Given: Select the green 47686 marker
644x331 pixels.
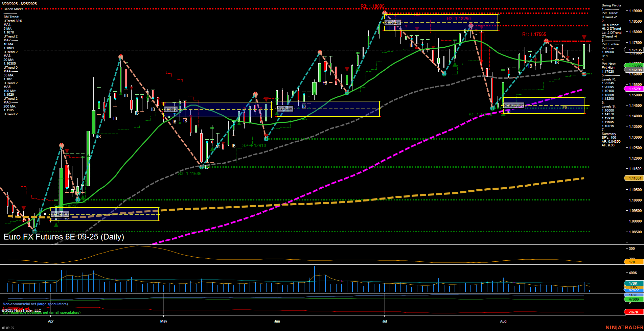Looking at the screenshot, I should click(x=633, y=299).
